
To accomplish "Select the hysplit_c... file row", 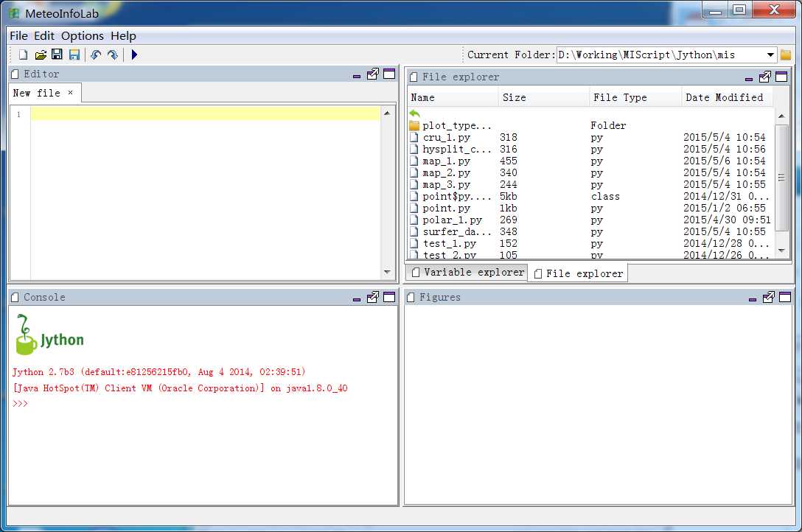I will [x=590, y=150].
